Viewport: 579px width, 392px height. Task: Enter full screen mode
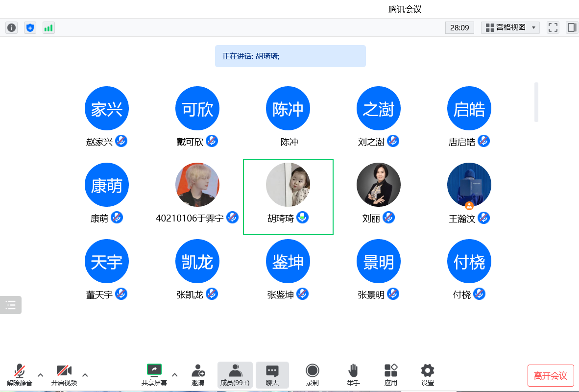(x=553, y=27)
